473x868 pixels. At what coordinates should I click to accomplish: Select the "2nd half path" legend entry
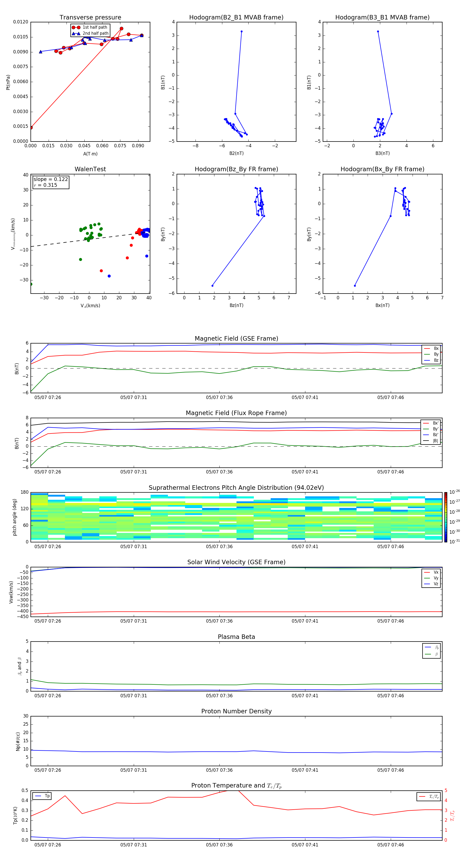pyautogui.click(x=90, y=33)
